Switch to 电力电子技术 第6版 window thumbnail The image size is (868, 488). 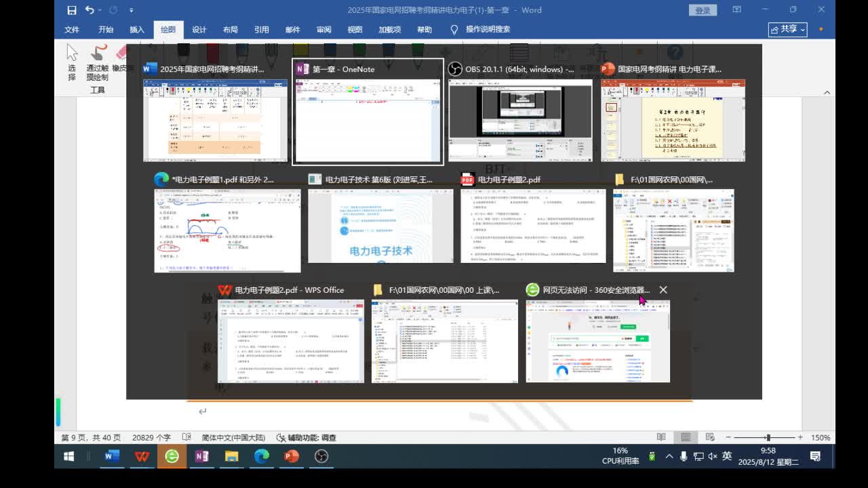[x=380, y=226]
